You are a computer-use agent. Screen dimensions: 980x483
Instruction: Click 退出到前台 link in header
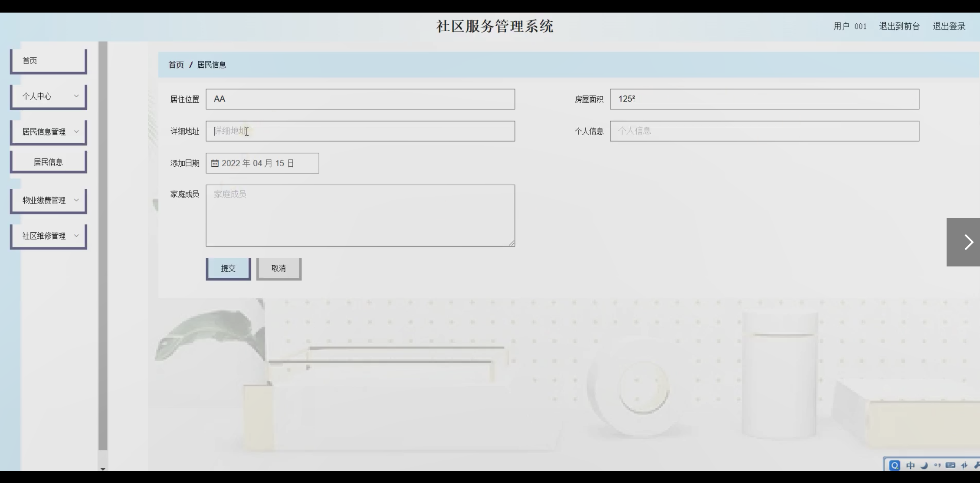pos(899,26)
